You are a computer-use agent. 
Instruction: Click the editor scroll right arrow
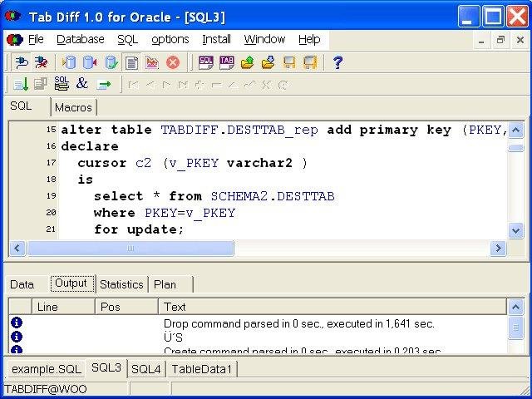tap(498, 249)
